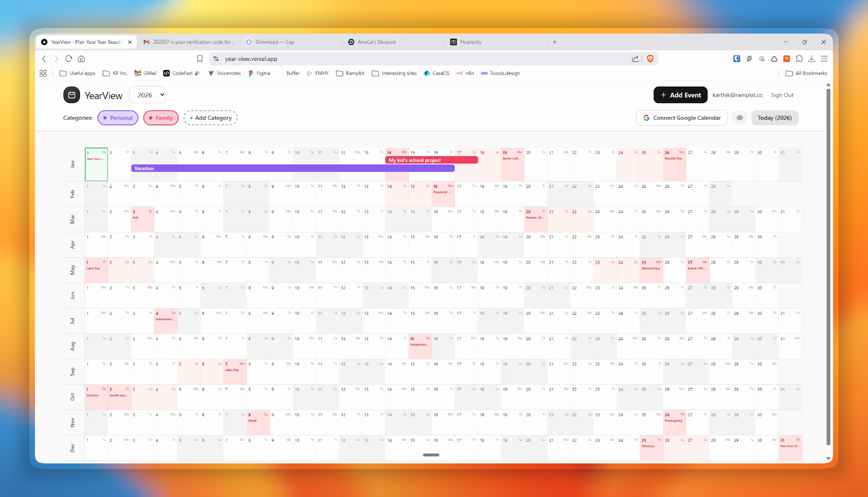Click the share icon in the address bar

tap(635, 59)
